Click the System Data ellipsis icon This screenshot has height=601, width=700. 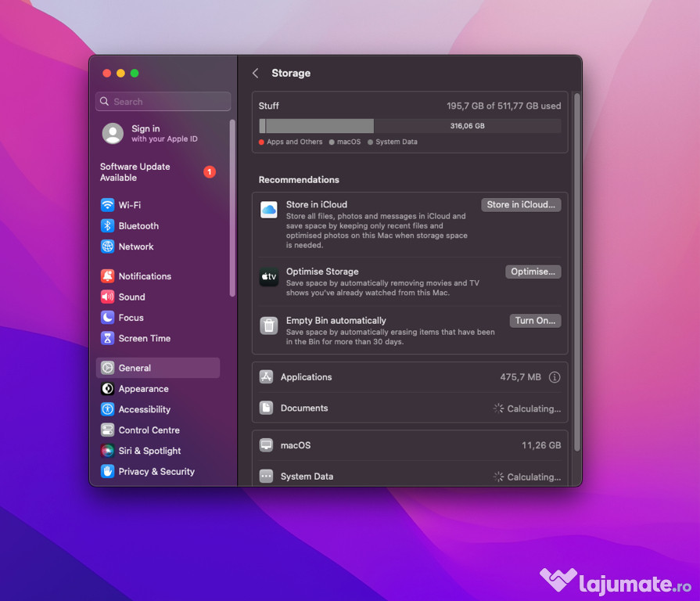[267, 476]
